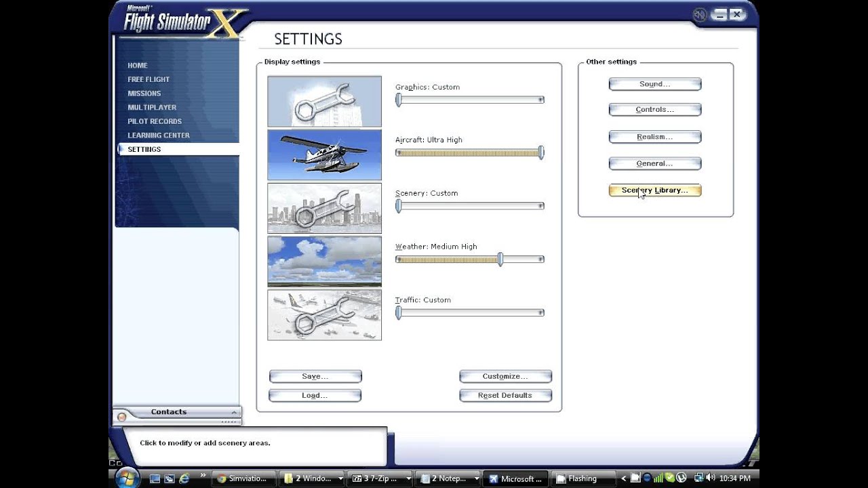
Task: Click Load display settings button
Action: (x=315, y=395)
